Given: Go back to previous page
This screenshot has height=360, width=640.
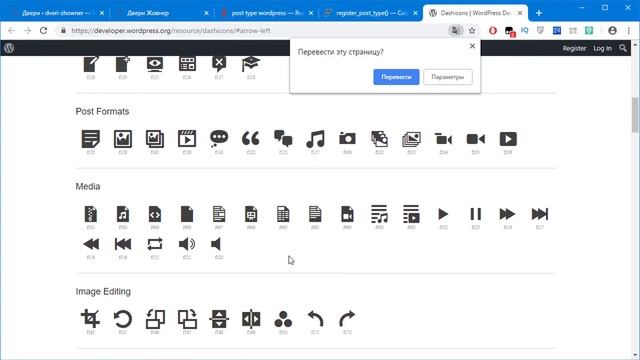Looking at the screenshot, I should [11, 31].
